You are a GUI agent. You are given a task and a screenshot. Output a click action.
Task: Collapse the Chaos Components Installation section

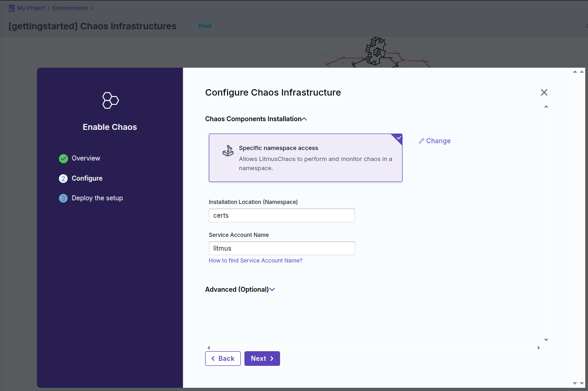click(304, 119)
